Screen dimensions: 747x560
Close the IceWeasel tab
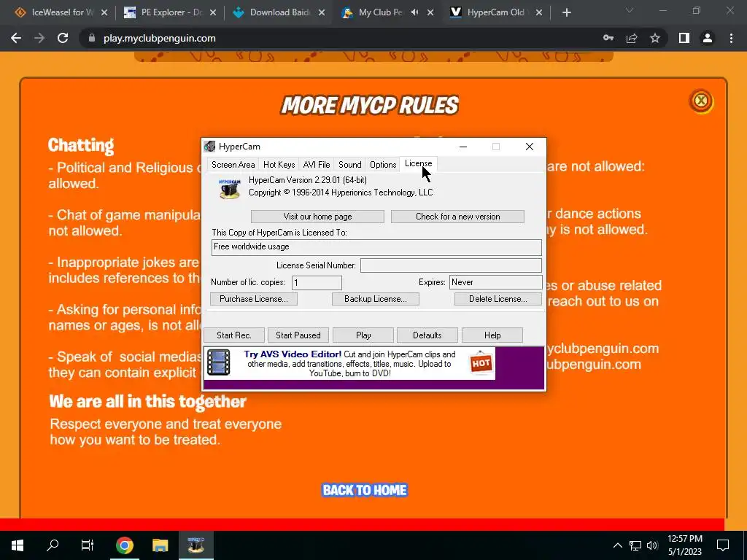pos(104,13)
